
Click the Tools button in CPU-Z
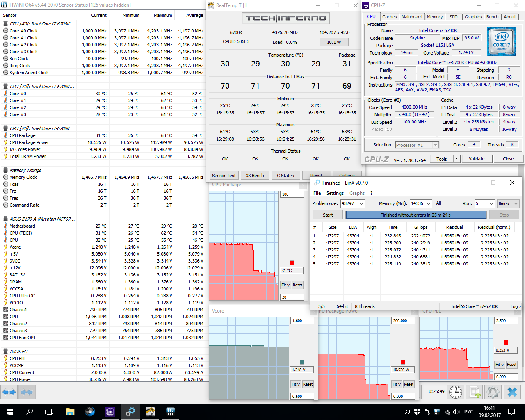pyautogui.click(x=442, y=159)
